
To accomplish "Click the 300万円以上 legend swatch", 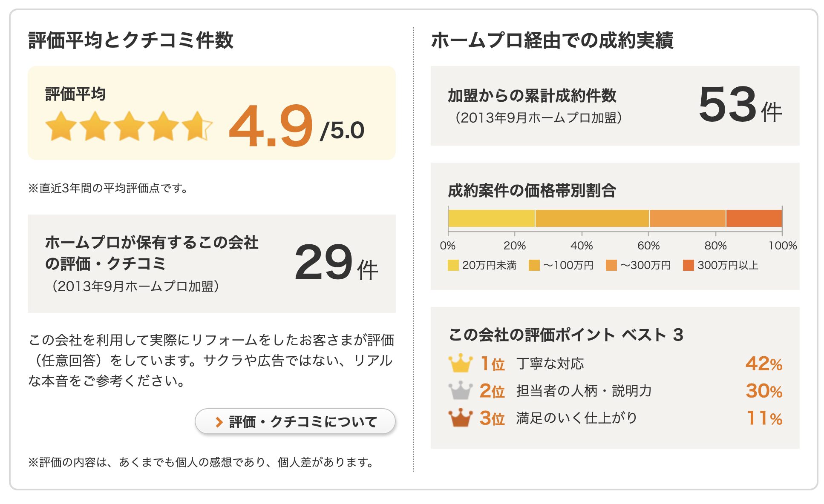I will click(x=688, y=265).
